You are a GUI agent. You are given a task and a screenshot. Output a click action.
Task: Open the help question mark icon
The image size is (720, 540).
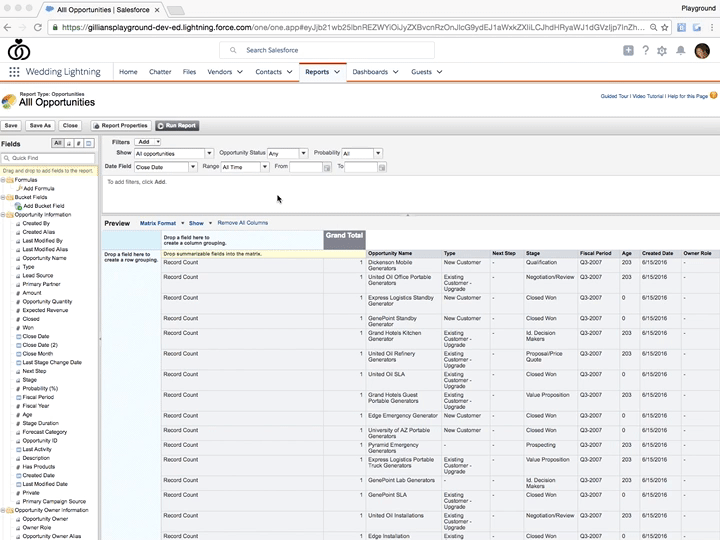645,51
